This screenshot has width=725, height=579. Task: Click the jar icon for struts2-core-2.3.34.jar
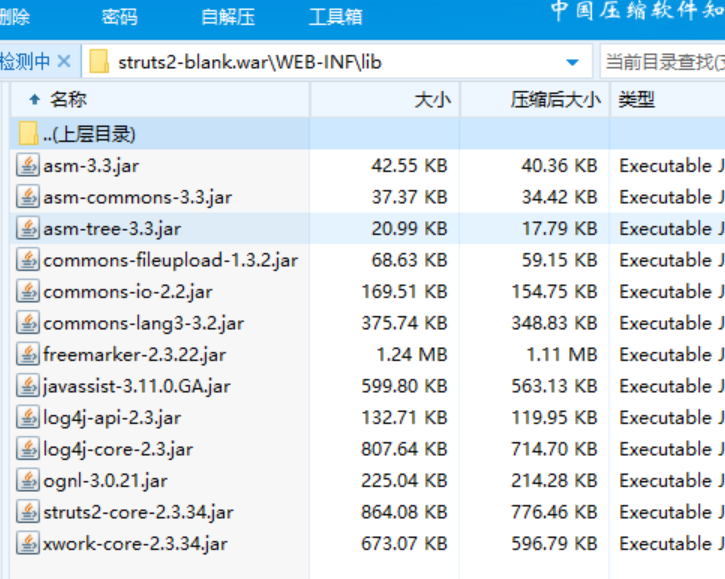click(28, 512)
